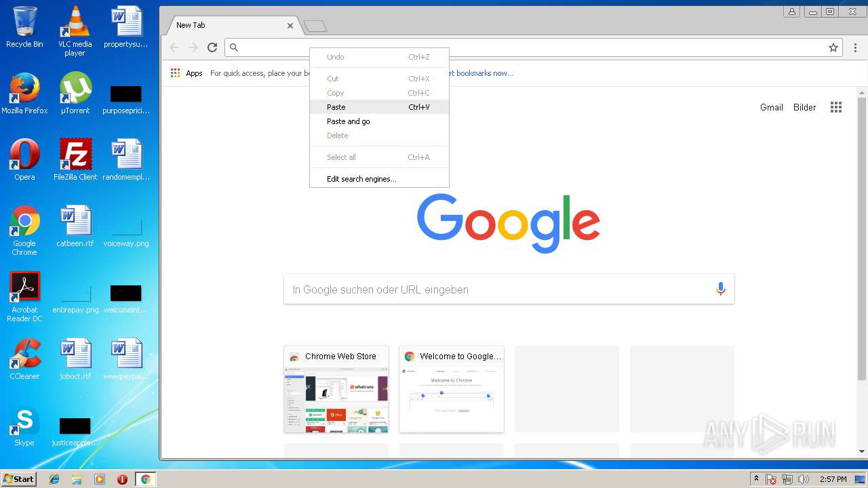Open Recycle Bin on desktop
The width and height of the screenshot is (868, 488).
[24, 28]
